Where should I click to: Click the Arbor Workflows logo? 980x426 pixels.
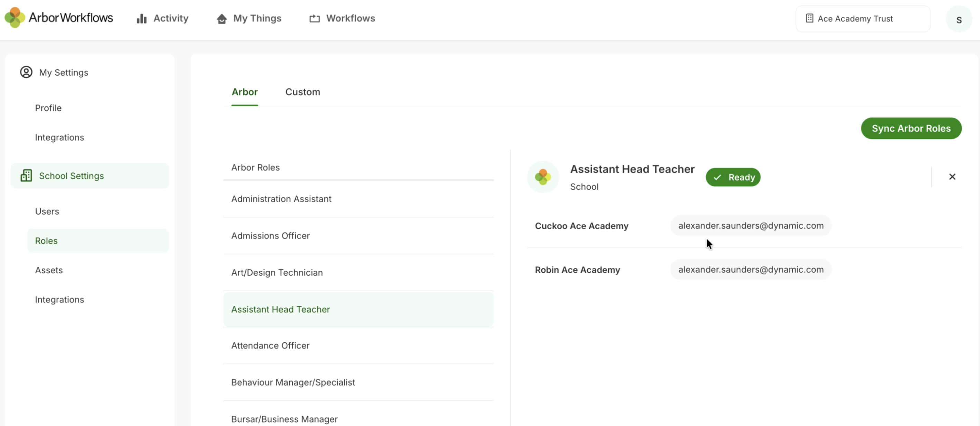coord(59,18)
